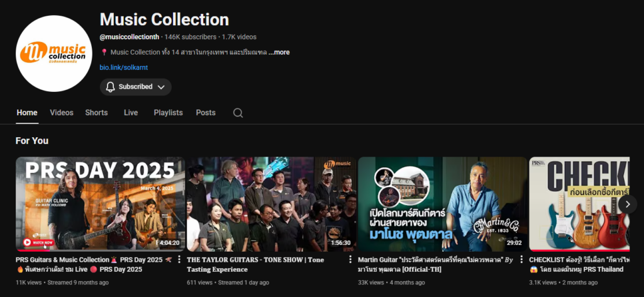Click the 146K subscribers text

coord(190,37)
